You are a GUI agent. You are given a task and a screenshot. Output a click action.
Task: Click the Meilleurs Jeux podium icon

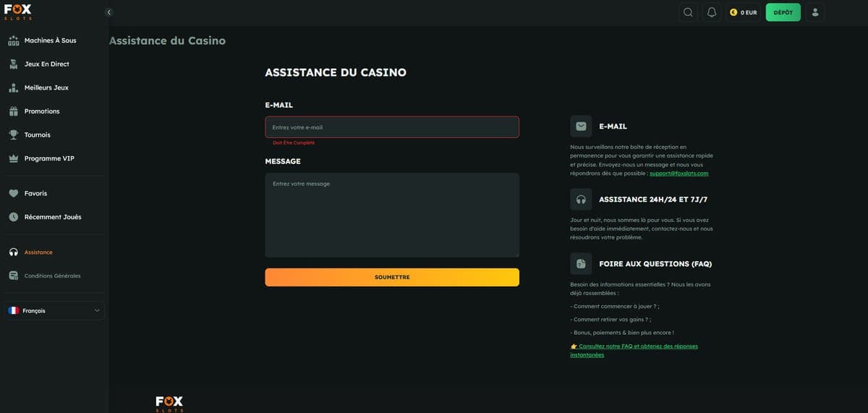[x=13, y=88]
